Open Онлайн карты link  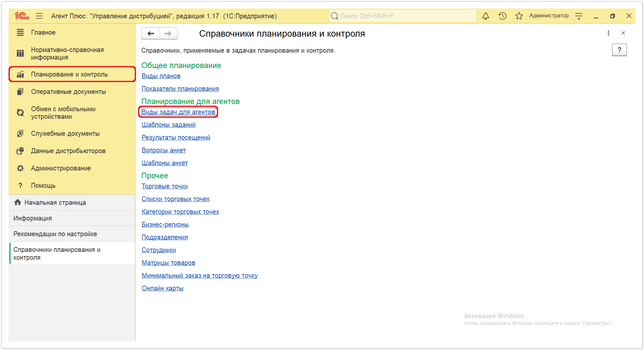(163, 288)
